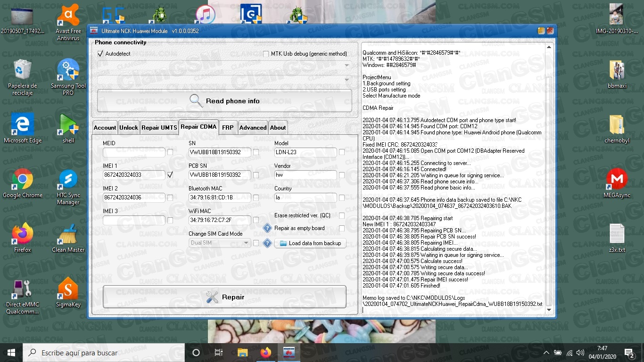Screen dimensions: 644x362
Task: Open HTC Sync Manager icon
Action: (68, 187)
